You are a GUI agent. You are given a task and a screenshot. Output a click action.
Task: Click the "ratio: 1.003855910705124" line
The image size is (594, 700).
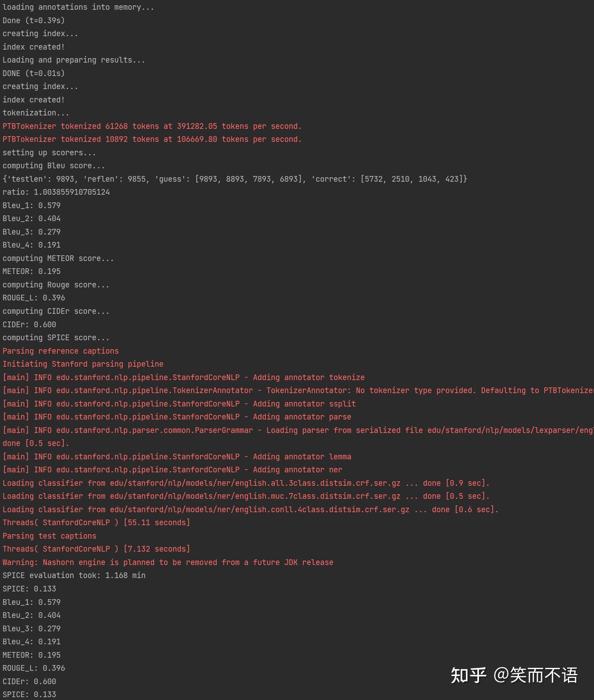point(56,192)
